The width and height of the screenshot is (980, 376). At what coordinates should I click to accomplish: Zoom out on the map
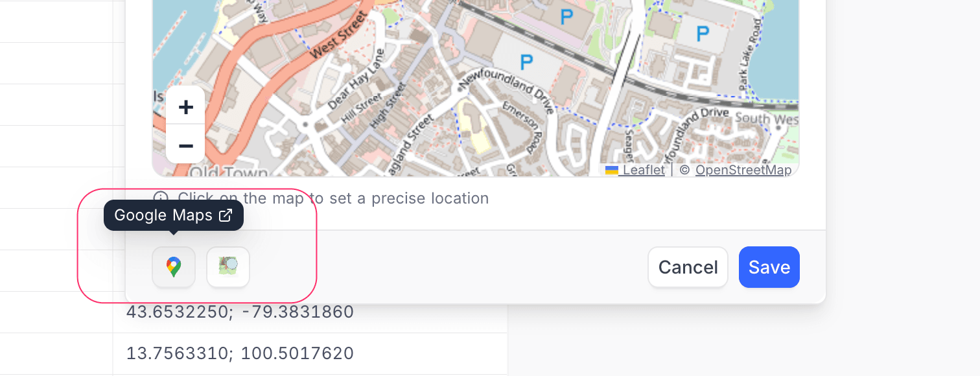185,145
